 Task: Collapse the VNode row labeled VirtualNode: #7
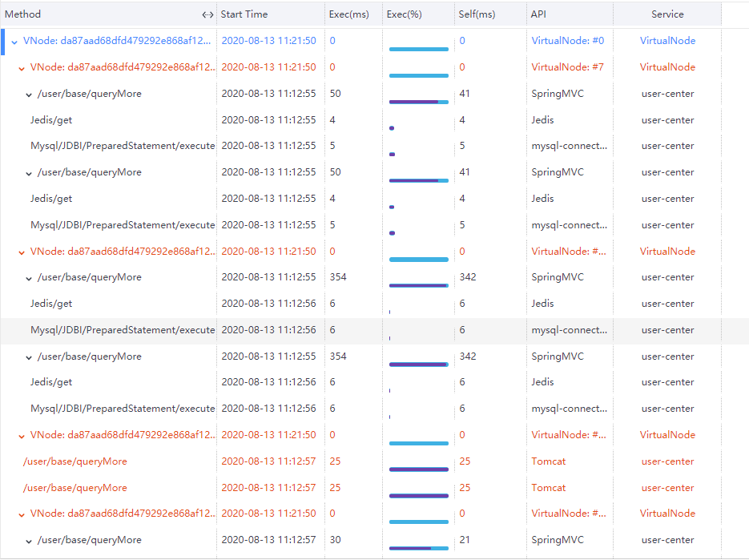pos(22,68)
